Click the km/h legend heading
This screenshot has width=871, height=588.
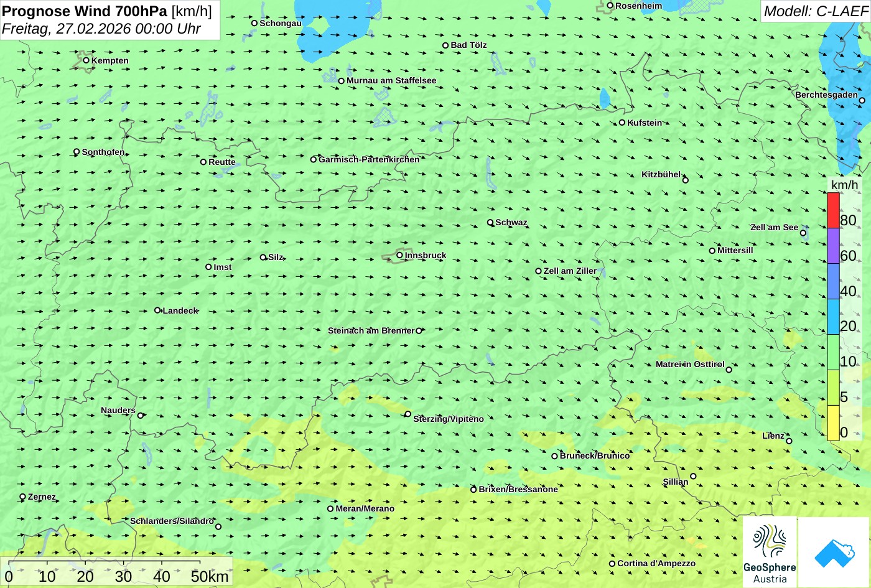844,185
